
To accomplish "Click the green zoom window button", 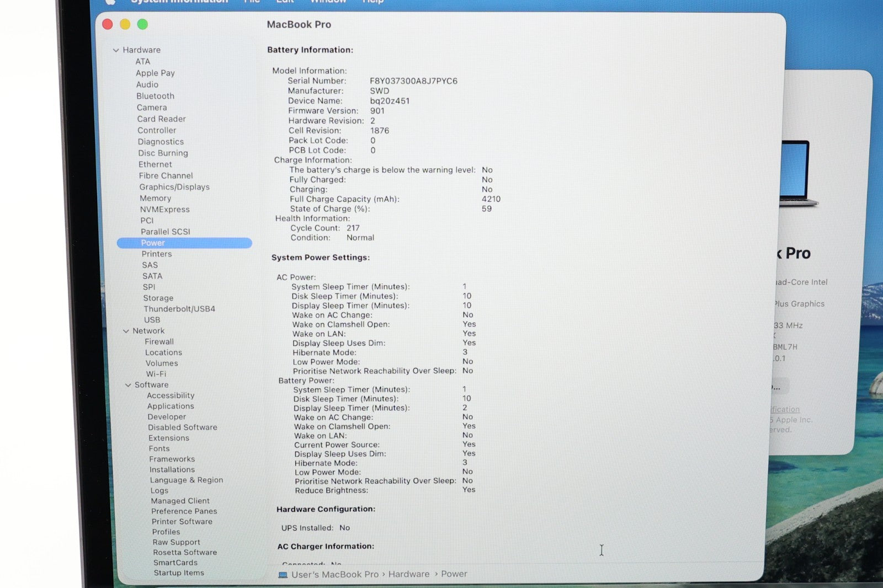I will [x=142, y=24].
